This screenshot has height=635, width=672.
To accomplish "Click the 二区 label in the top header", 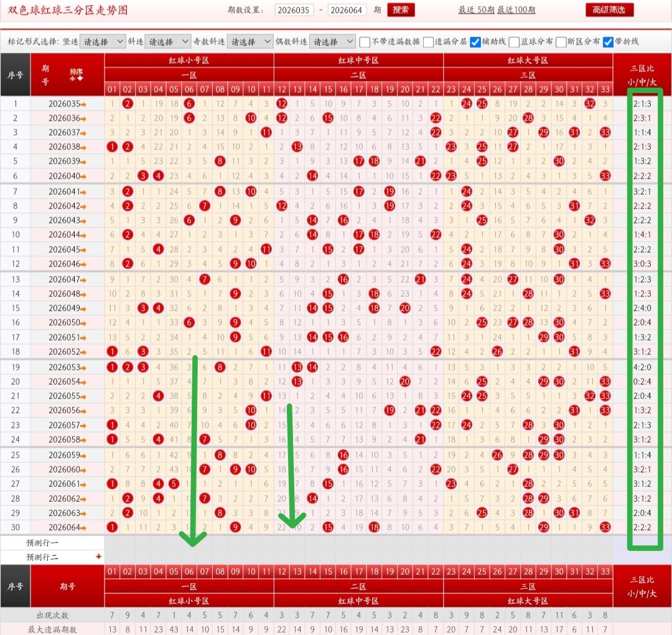I will tap(358, 75).
